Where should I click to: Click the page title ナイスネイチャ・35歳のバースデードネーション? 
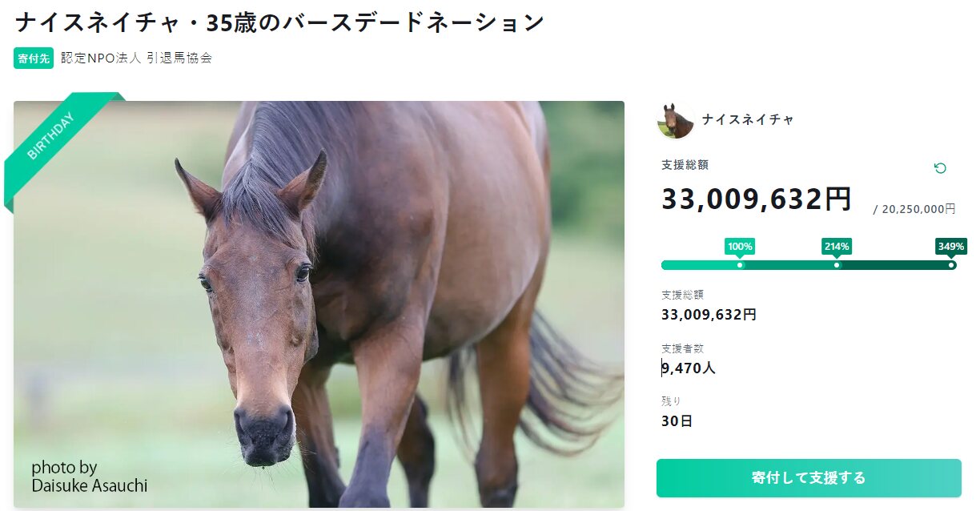[x=279, y=22]
